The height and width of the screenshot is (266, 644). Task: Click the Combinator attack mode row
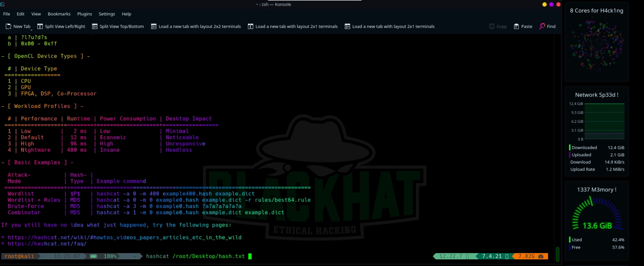point(146,213)
